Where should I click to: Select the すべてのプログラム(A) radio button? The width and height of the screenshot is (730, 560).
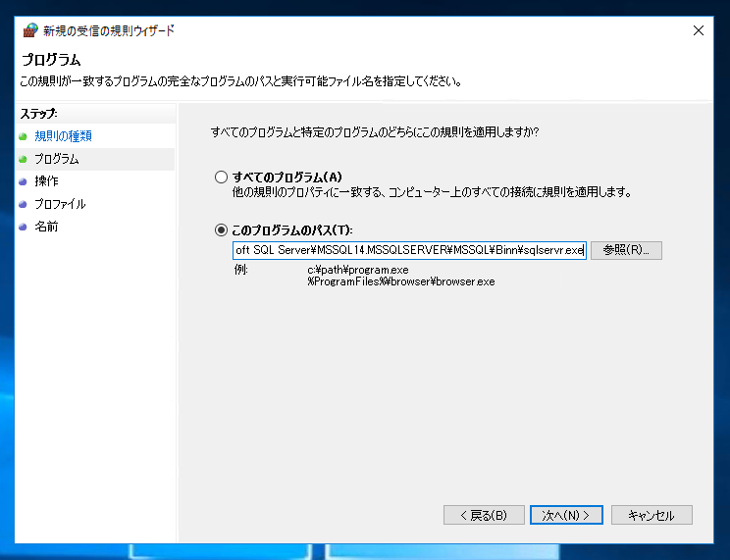221,177
